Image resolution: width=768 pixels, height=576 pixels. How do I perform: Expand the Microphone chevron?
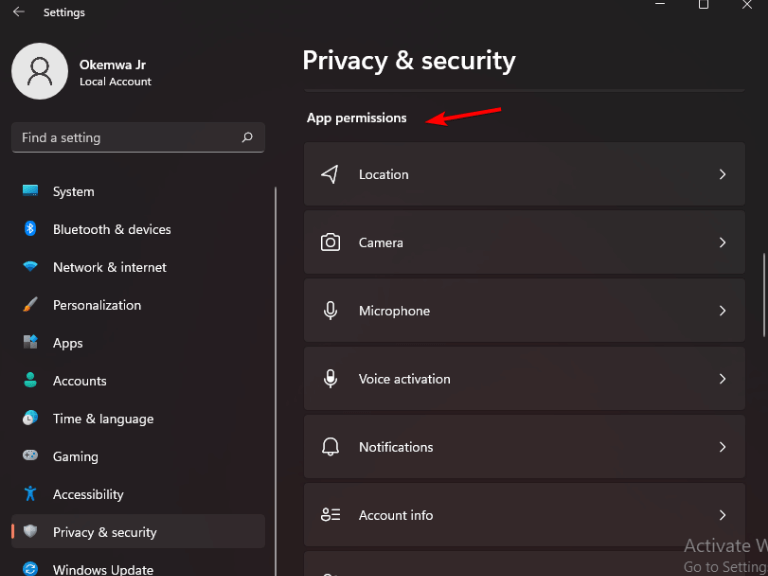point(722,311)
